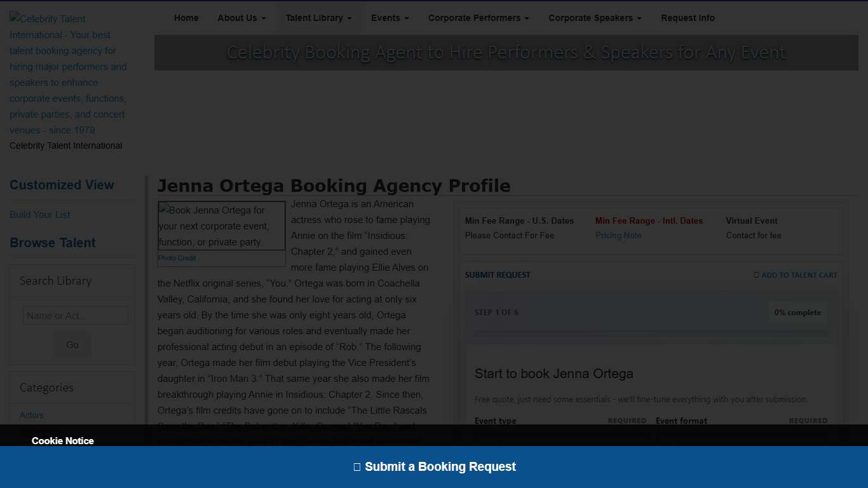
Task: Click the Customized View heading
Action: tap(62, 185)
